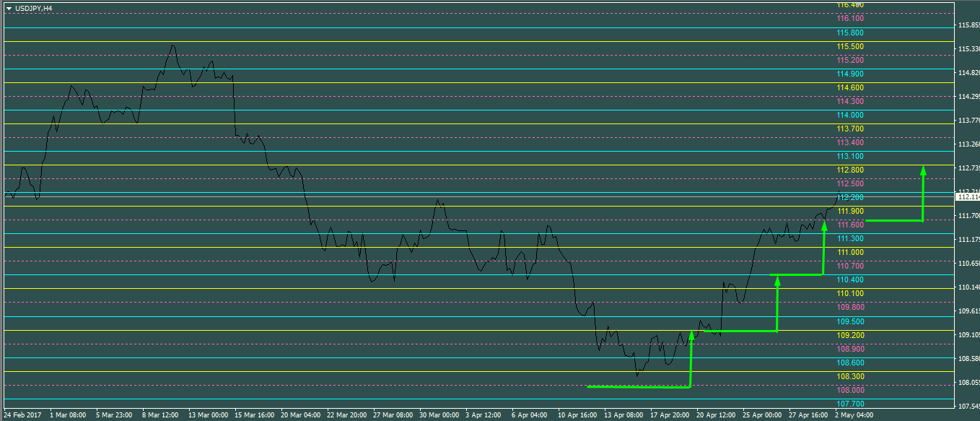The width and height of the screenshot is (980, 421).
Task: Click the pink 108.900 level label
Action: pyautogui.click(x=850, y=349)
